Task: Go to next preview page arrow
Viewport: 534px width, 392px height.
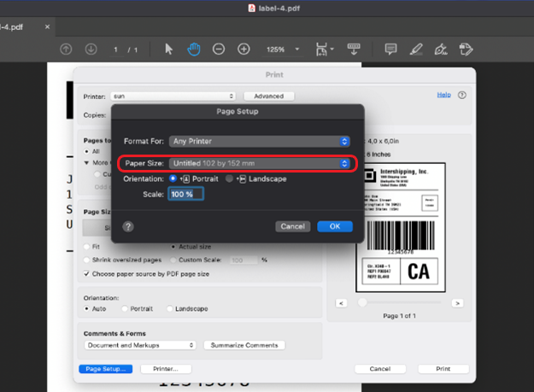Action: pyautogui.click(x=457, y=303)
